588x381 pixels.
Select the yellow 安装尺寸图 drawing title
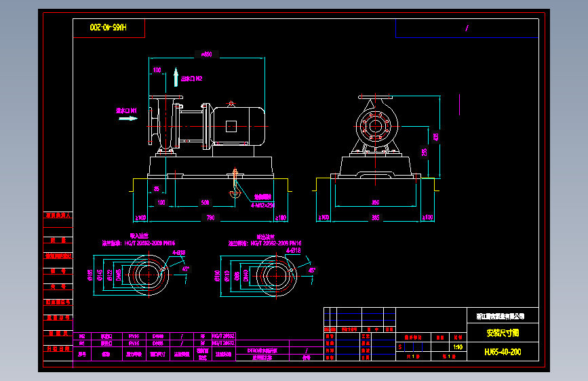pyautogui.click(x=503, y=333)
